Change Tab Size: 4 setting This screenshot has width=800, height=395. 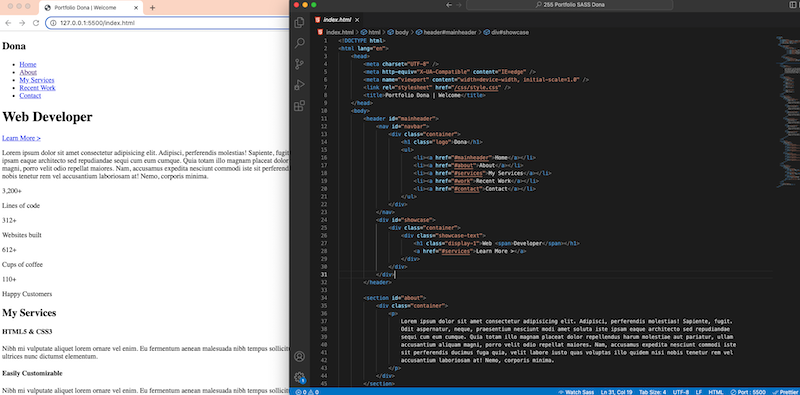tap(653, 392)
